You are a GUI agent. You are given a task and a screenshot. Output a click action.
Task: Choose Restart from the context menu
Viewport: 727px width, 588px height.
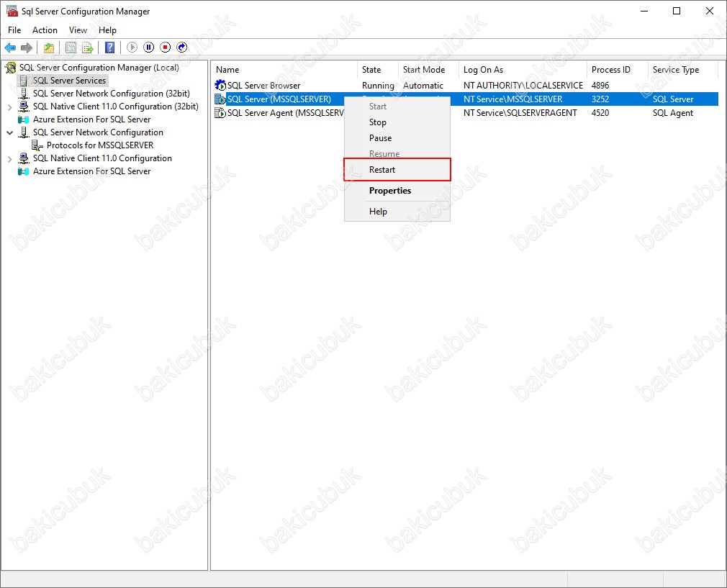pyautogui.click(x=397, y=170)
